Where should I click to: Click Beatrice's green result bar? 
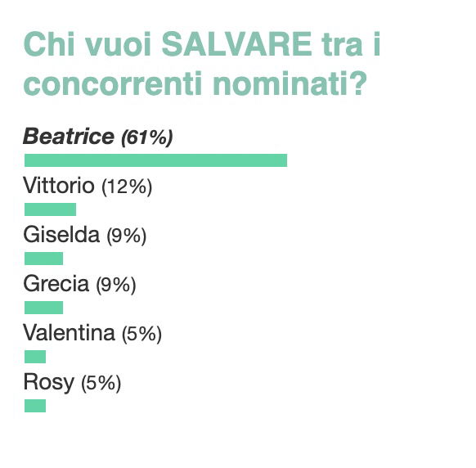click(155, 160)
